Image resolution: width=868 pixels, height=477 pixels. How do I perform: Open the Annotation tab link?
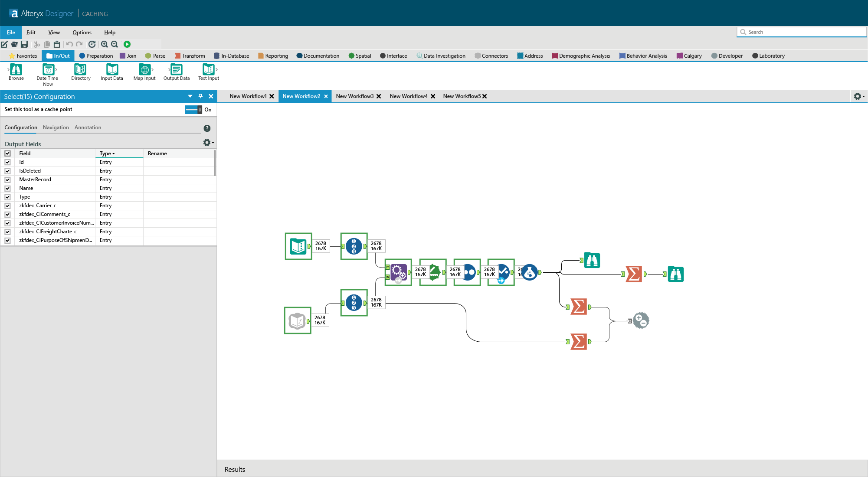click(x=88, y=127)
